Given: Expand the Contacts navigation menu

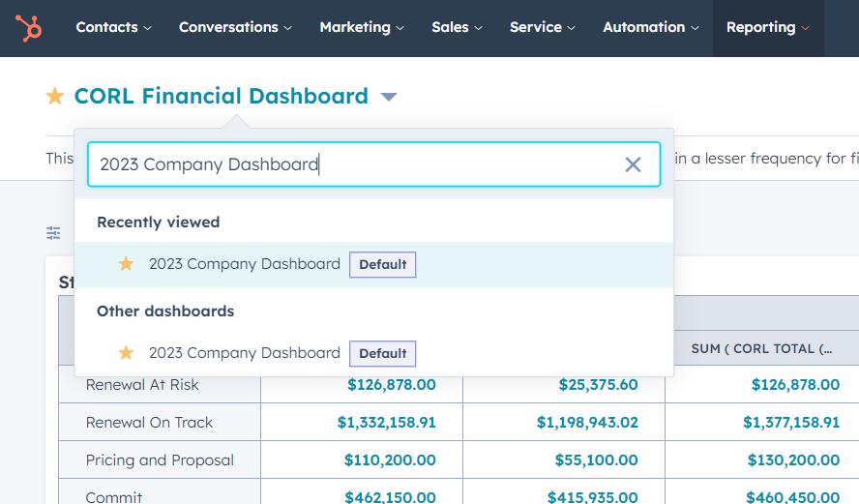Looking at the screenshot, I should (x=113, y=28).
